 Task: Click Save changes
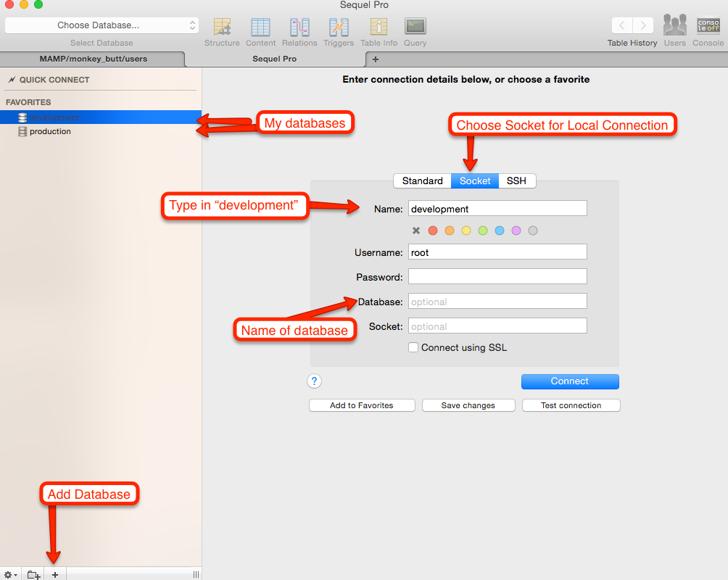pyautogui.click(x=468, y=405)
